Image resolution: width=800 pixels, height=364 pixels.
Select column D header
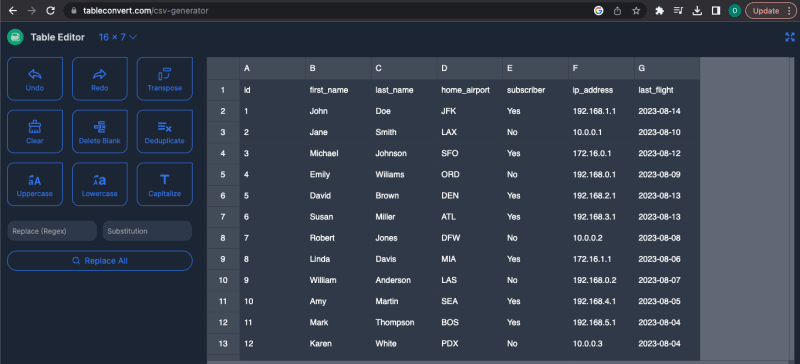point(470,68)
